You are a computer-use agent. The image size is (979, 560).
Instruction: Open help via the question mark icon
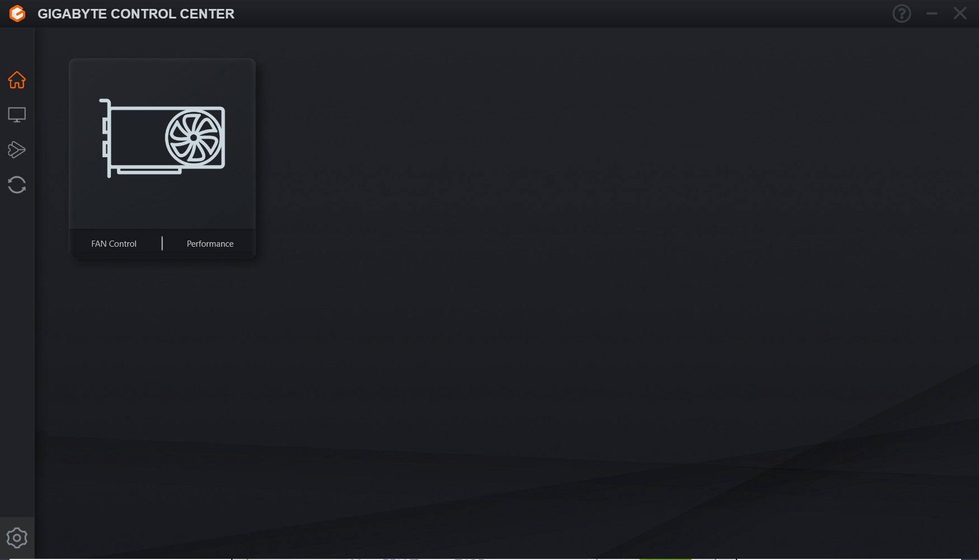[902, 13]
